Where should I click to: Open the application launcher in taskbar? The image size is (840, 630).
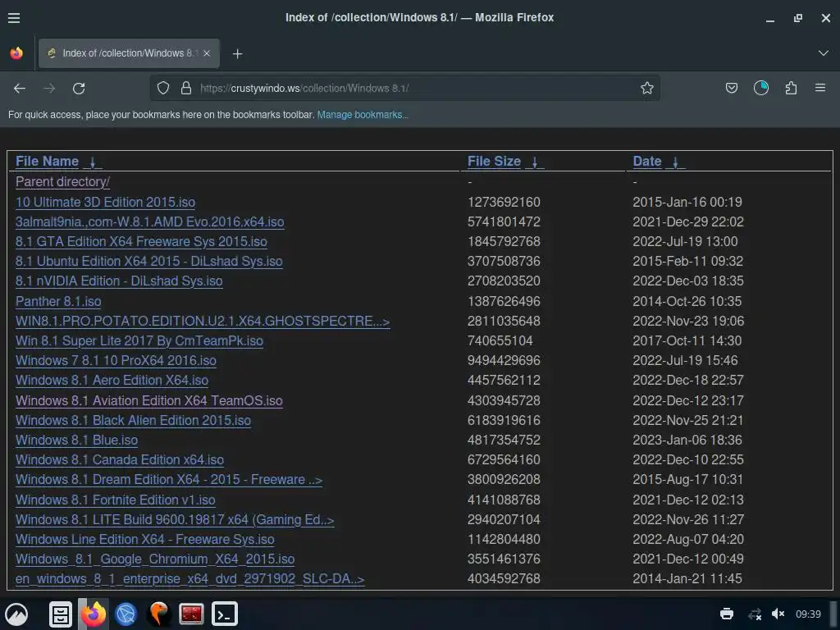pos(16,614)
